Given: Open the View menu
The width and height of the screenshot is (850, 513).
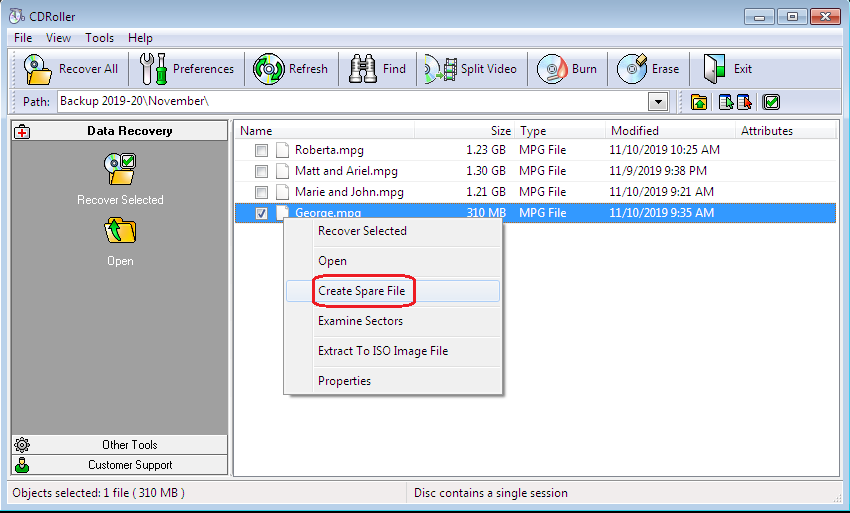Looking at the screenshot, I should click(x=58, y=38).
